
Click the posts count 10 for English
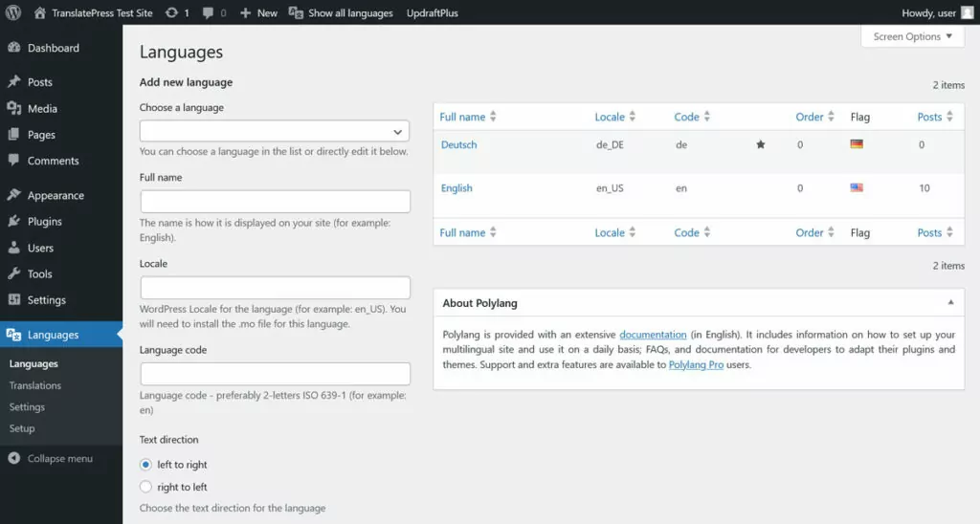(x=924, y=188)
